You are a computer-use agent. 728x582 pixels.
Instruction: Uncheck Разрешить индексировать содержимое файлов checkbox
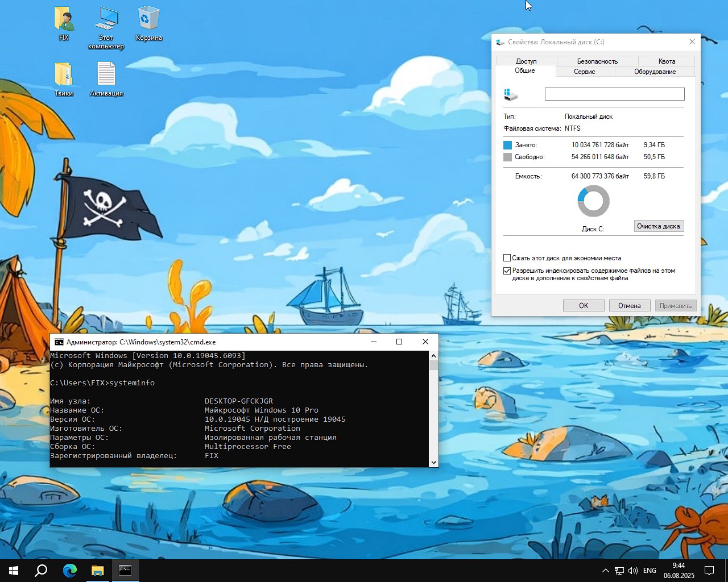[507, 271]
